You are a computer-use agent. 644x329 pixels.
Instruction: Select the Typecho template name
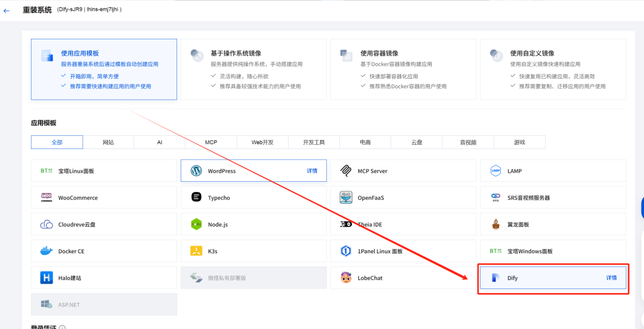(x=219, y=197)
